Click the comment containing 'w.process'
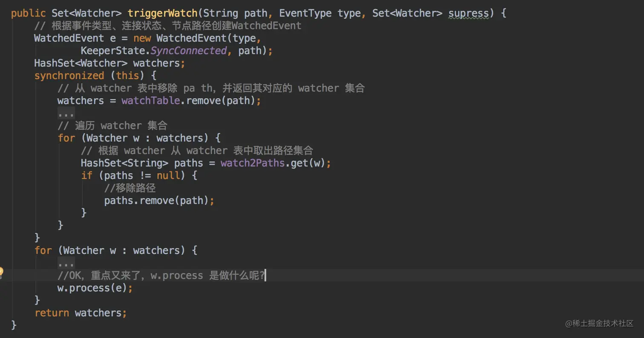 click(161, 275)
